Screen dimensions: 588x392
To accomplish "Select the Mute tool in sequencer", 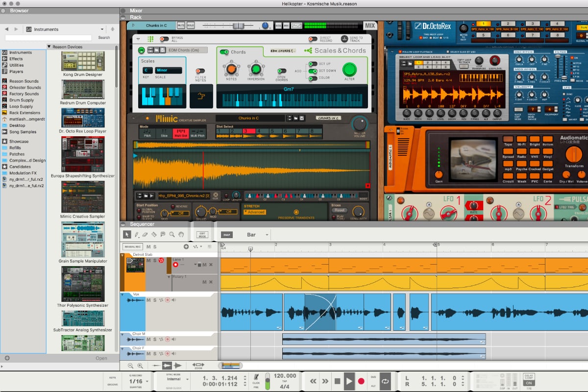I will (x=163, y=235).
